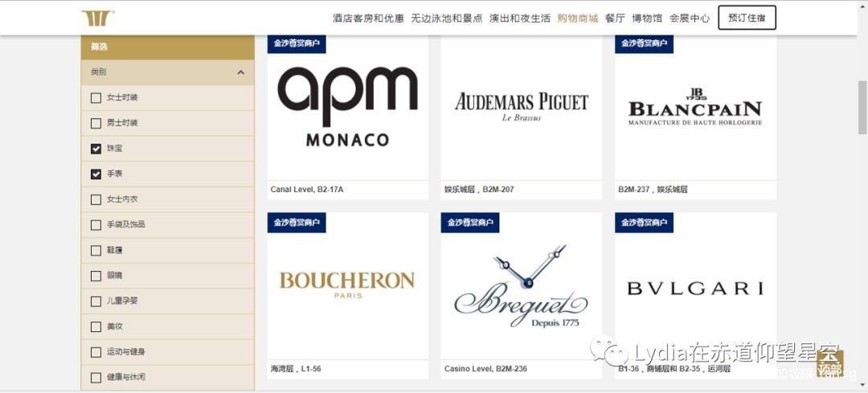This screenshot has width=868, height=393.
Task: Open the 博物馆 navigation link
Action: coord(647,18)
